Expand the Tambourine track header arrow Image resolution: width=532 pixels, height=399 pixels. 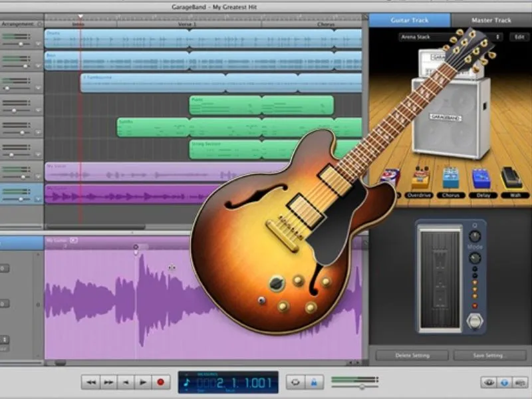coord(38,88)
